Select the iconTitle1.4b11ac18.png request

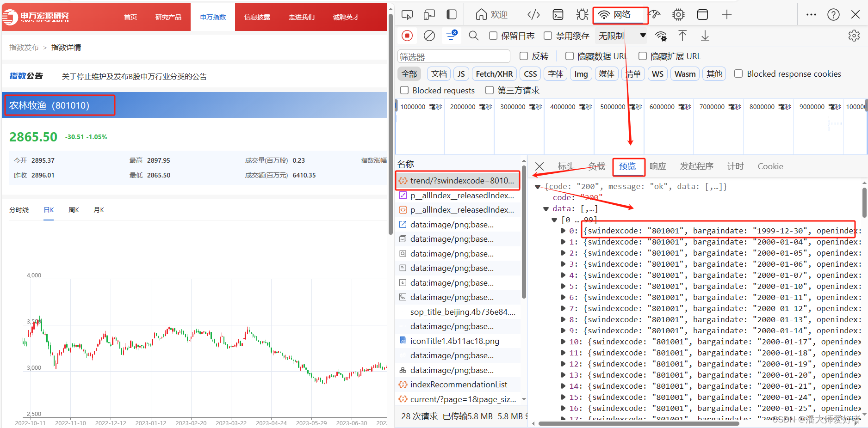click(458, 341)
